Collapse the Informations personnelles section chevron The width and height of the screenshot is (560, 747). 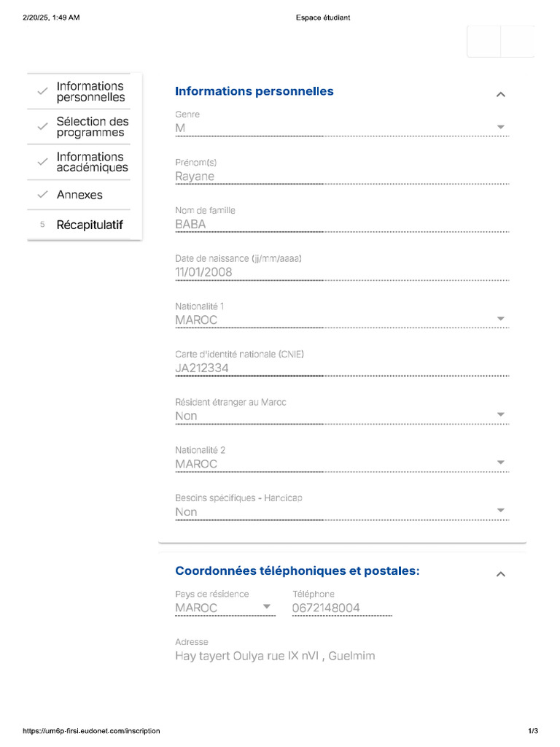[x=500, y=94]
